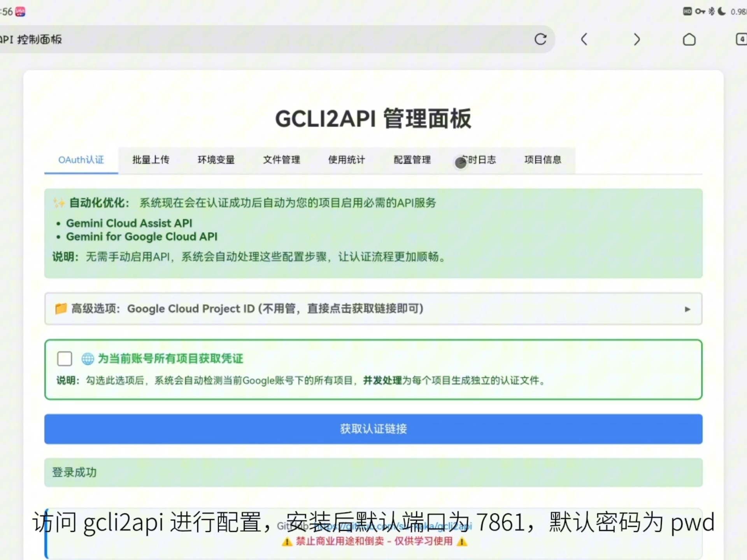This screenshot has width=747, height=560.
Task: Click the disclosure triangle of 高级选项 row
Action: 687,309
